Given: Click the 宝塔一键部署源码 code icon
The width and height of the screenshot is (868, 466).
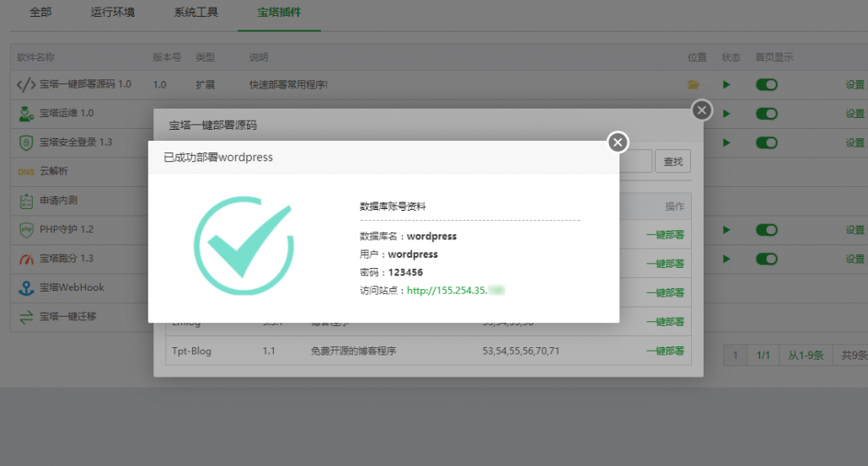Looking at the screenshot, I should click(26, 84).
